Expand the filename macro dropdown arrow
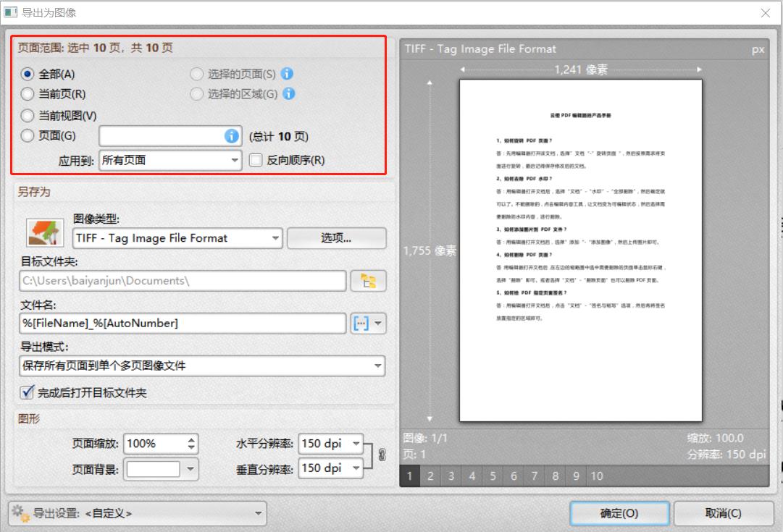This screenshot has height=532, width=783. coord(378,324)
